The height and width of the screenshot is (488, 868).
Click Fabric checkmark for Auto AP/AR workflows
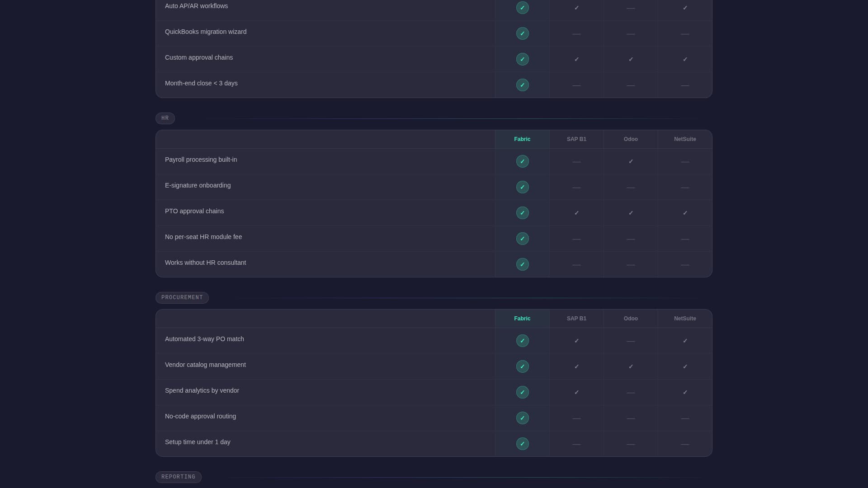pos(522,8)
